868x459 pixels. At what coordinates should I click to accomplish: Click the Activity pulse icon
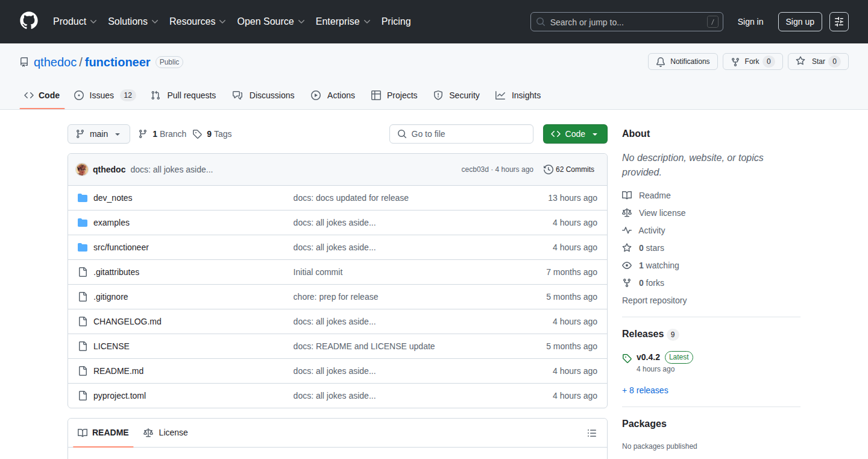(627, 230)
